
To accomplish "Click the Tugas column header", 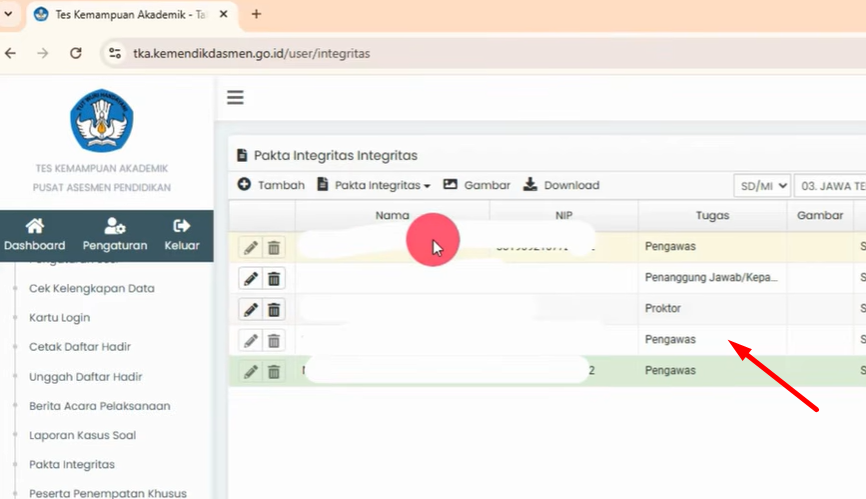I will pos(712,215).
